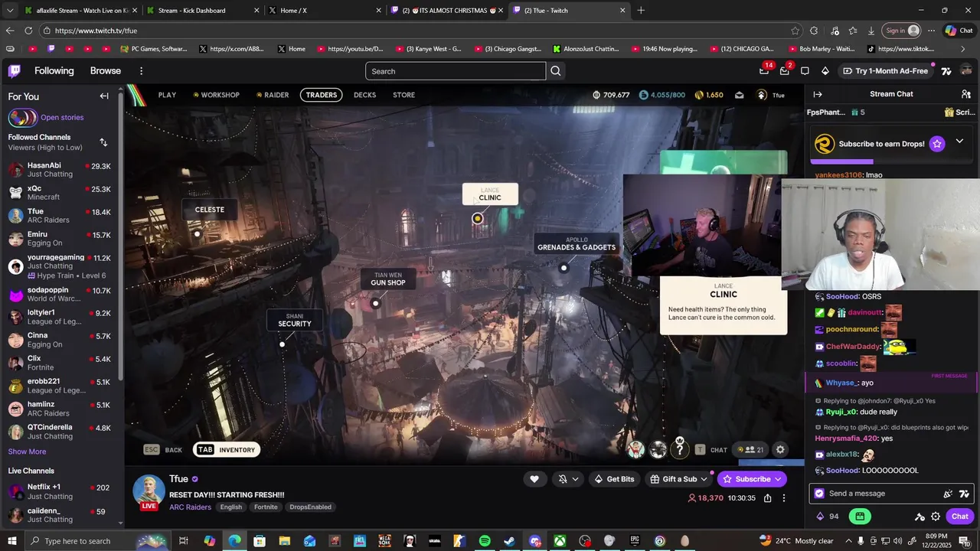Open the in-game settings gear icon
This screenshot has width=980, height=551.
click(780, 450)
